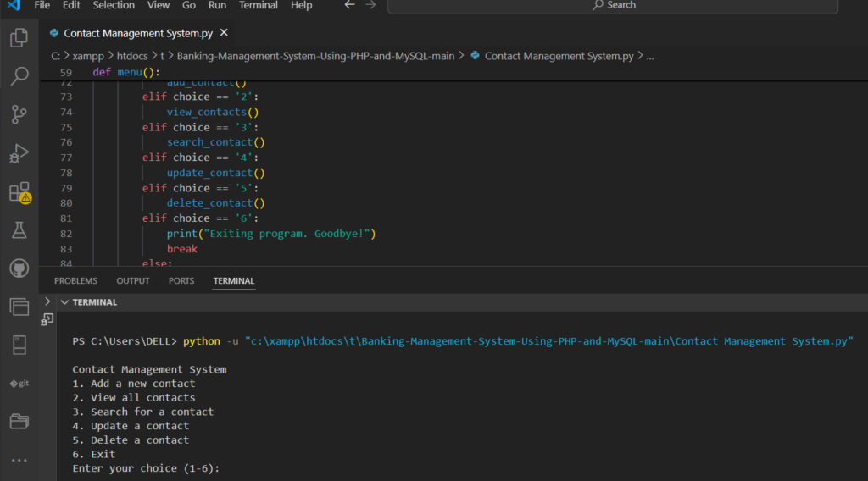This screenshot has width=868, height=481.
Task: Click terminal line '6. Exit'
Action: tap(93, 454)
